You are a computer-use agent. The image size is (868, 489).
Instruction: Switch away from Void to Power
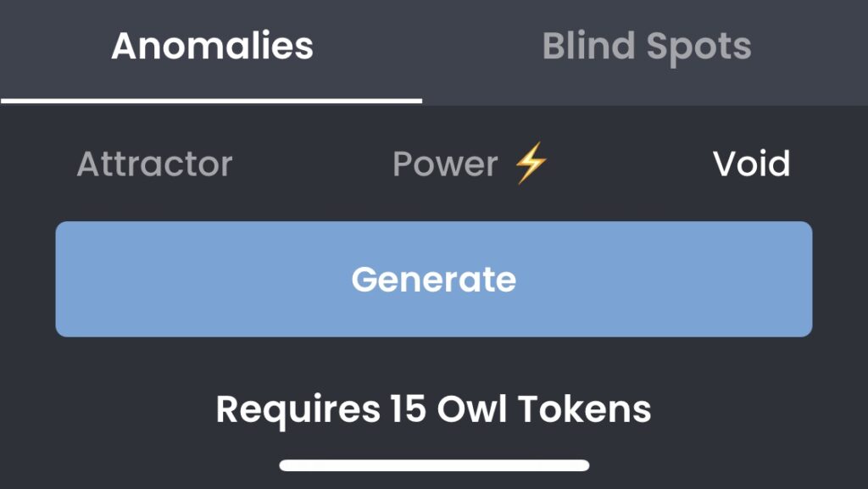coord(470,164)
